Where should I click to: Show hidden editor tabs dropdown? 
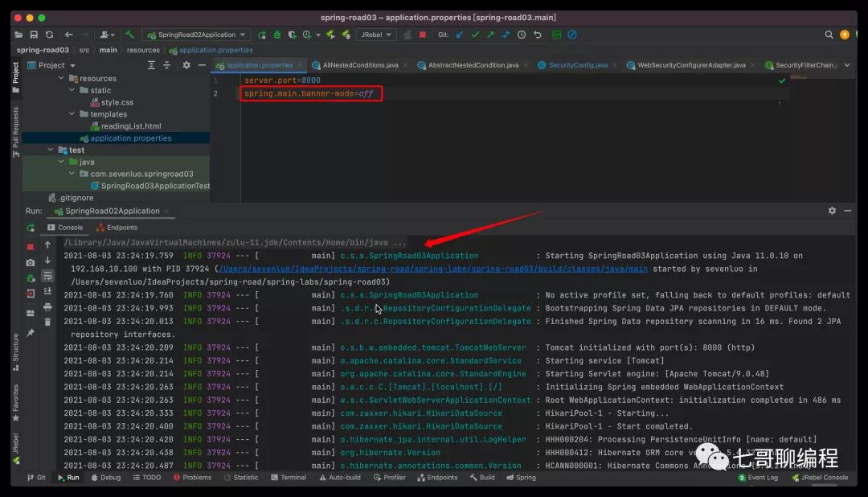pyautogui.click(x=847, y=65)
